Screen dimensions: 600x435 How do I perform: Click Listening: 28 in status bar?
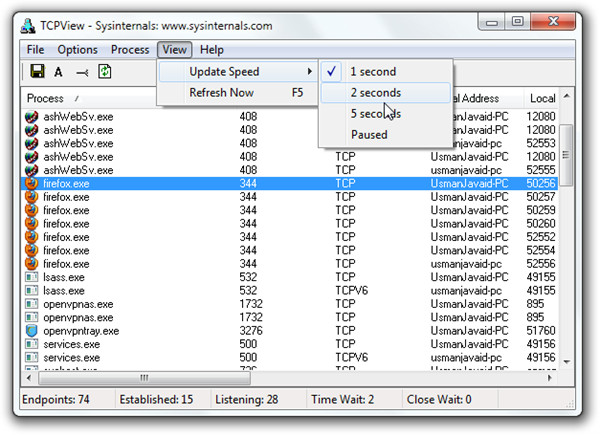(x=246, y=399)
